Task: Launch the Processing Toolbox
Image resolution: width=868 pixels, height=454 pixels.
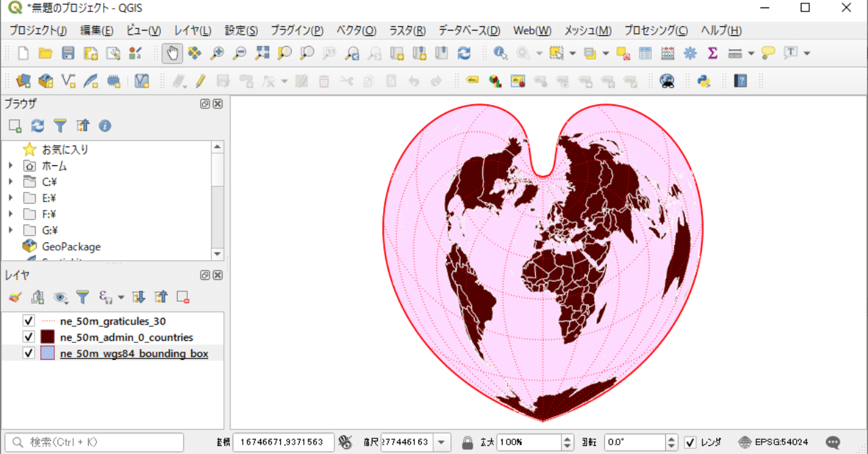Action: point(690,53)
